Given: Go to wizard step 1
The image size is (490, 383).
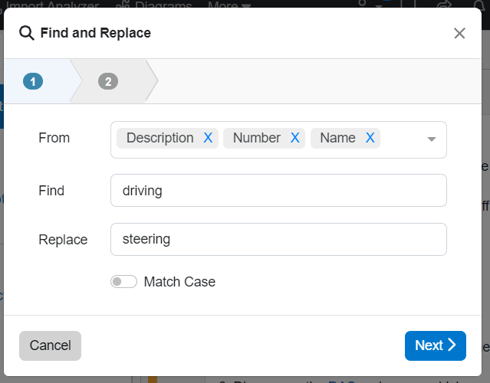Looking at the screenshot, I should pos(33,81).
